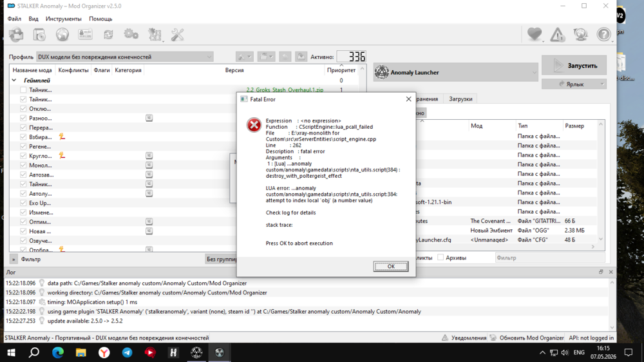Click the Лог panel vertical scrollbar
Viewport: 644px width, 362px height.
(x=612, y=305)
